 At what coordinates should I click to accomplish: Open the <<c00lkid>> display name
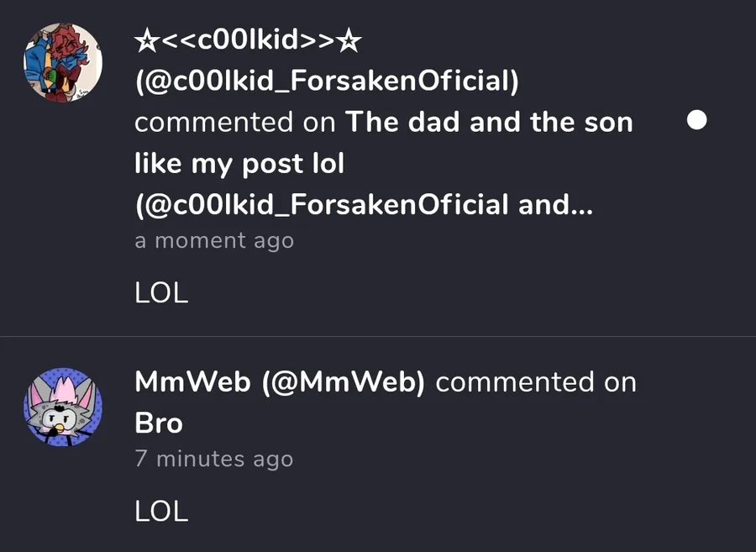click(248, 39)
